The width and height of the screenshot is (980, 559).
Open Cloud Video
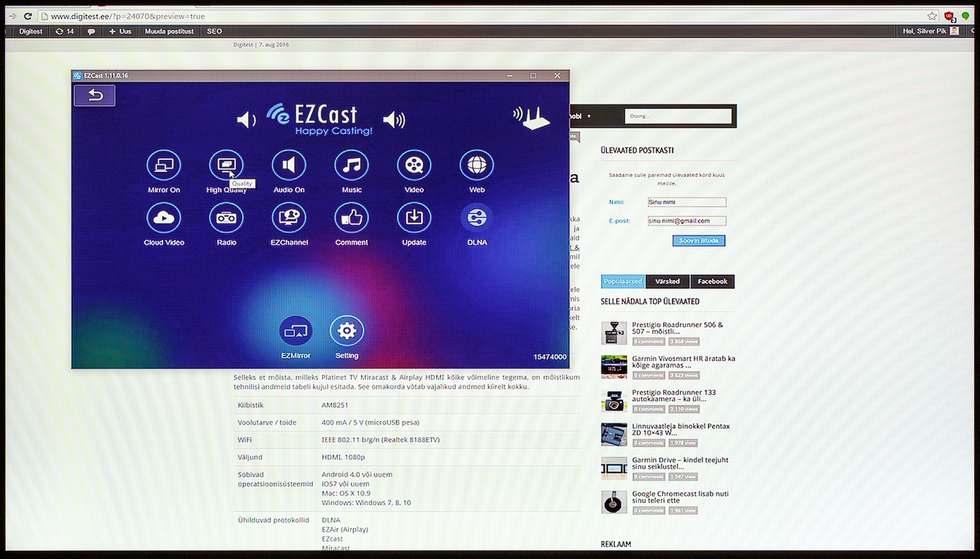pos(164,218)
